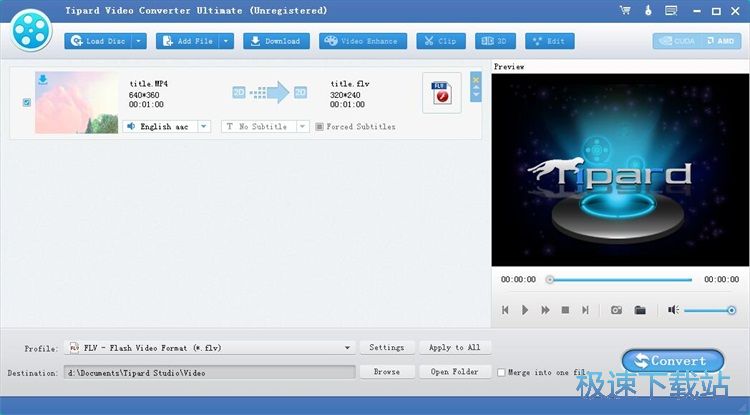Play the preview video
The image size is (750, 415).
click(x=525, y=310)
